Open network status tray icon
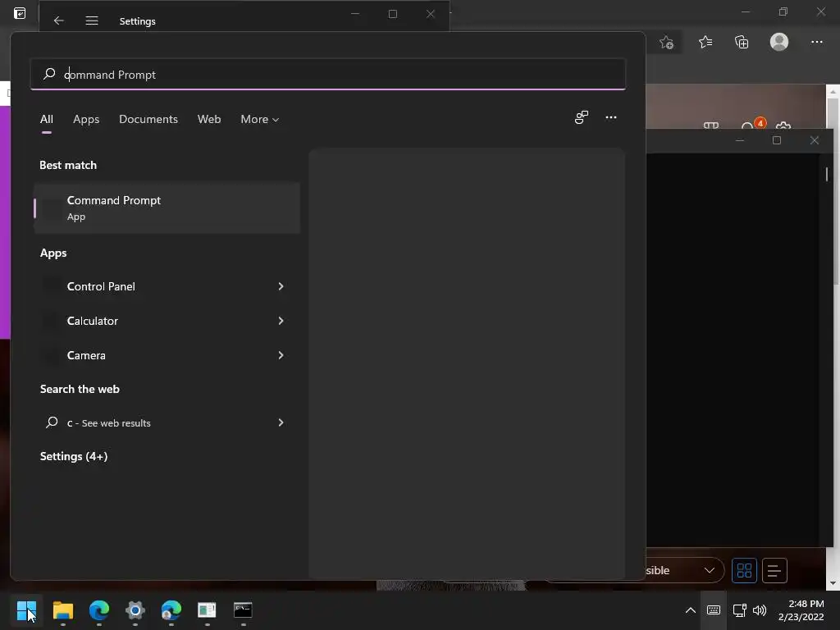The image size is (840, 630). (x=739, y=610)
